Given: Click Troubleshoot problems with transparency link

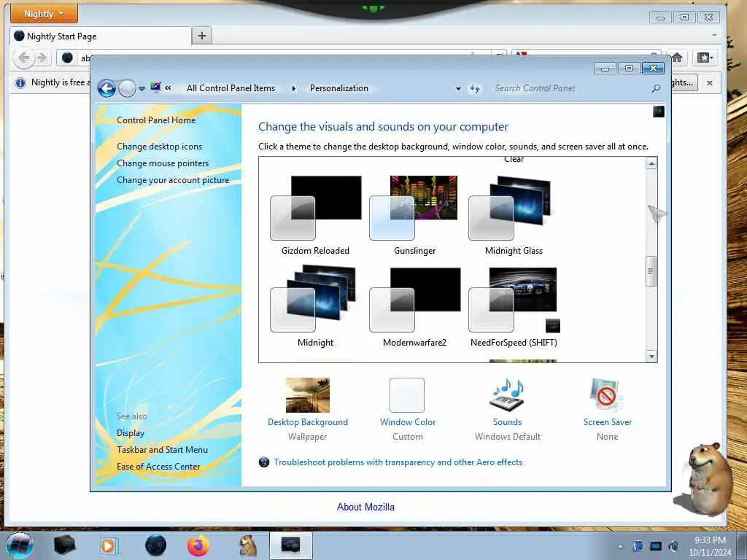Looking at the screenshot, I should pyautogui.click(x=398, y=462).
